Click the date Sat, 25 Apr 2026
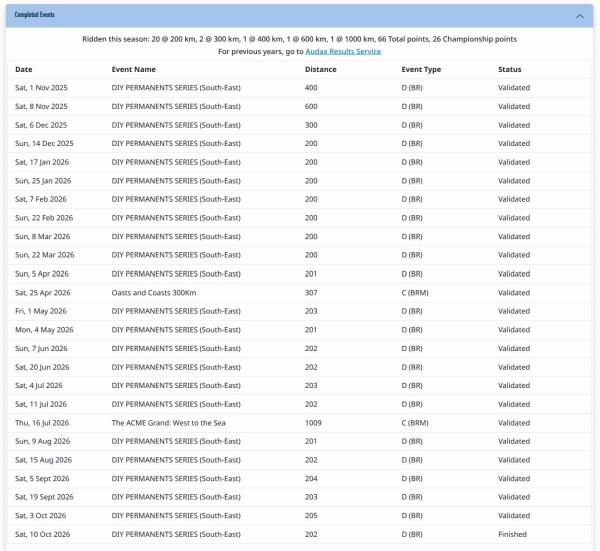Image resolution: width=600 pixels, height=551 pixels. tap(43, 293)
